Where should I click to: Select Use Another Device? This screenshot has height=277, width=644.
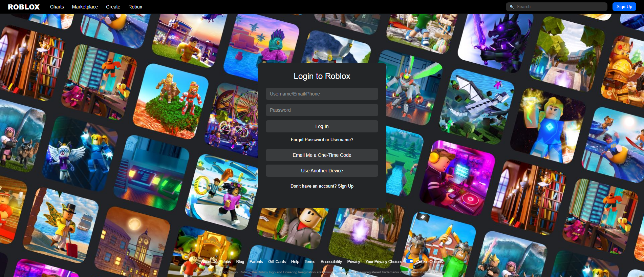322,171
